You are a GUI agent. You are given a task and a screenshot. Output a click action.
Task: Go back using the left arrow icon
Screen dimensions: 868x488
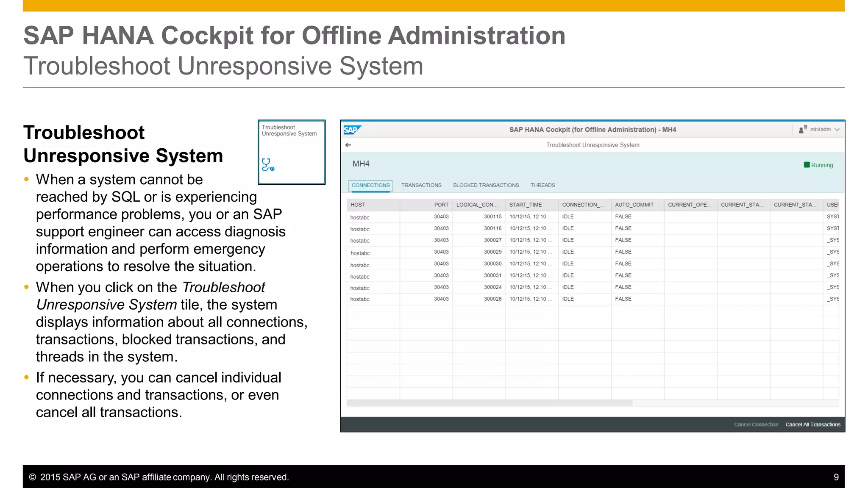coord(348,145)
